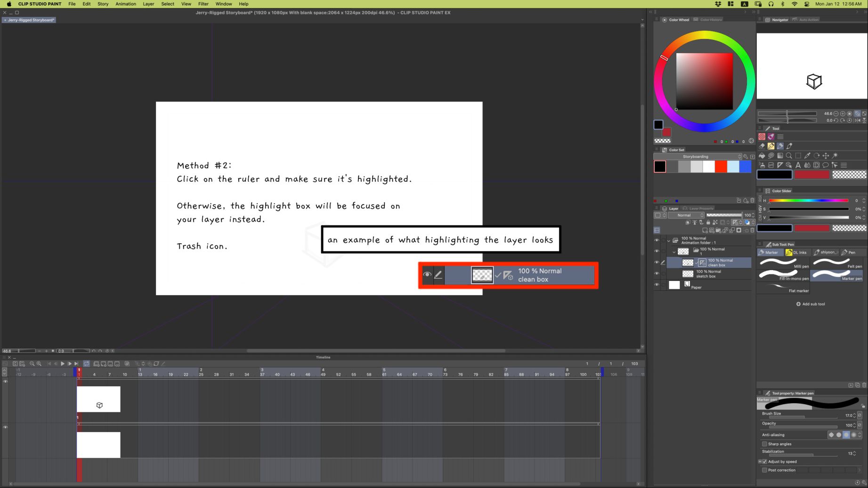Open Opacity dynamics settings button
The height and width of the screenshot is (488, 868).
point(860,425)
